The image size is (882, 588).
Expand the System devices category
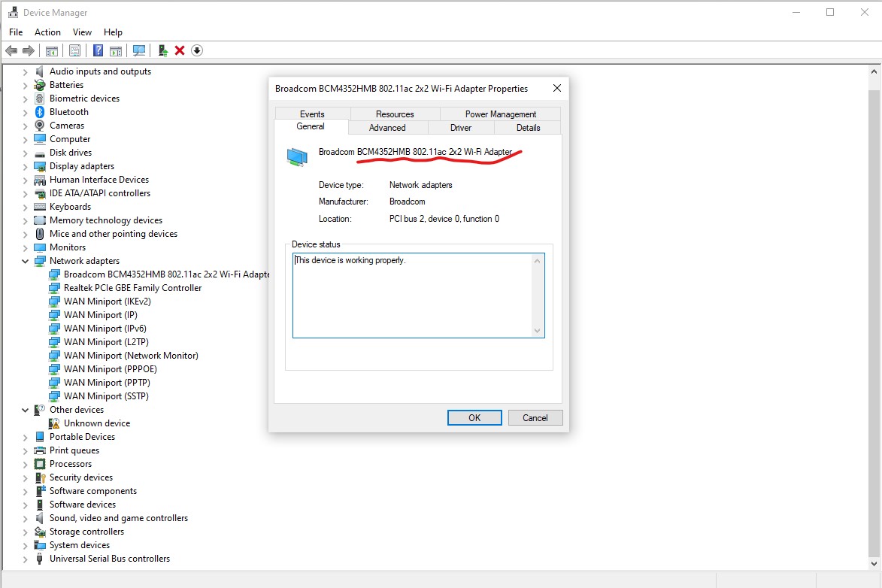click(x=26, y=545)
